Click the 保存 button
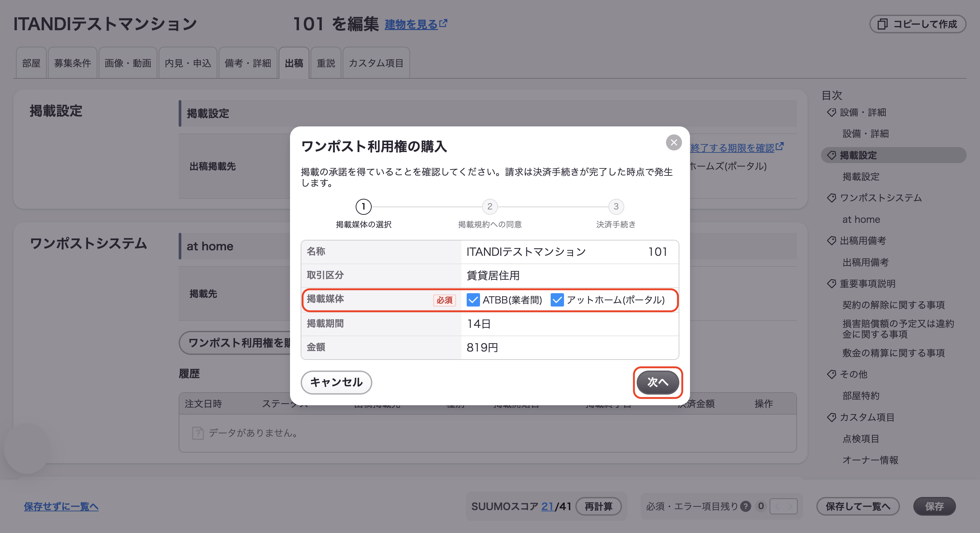 (x=934, y=506)
